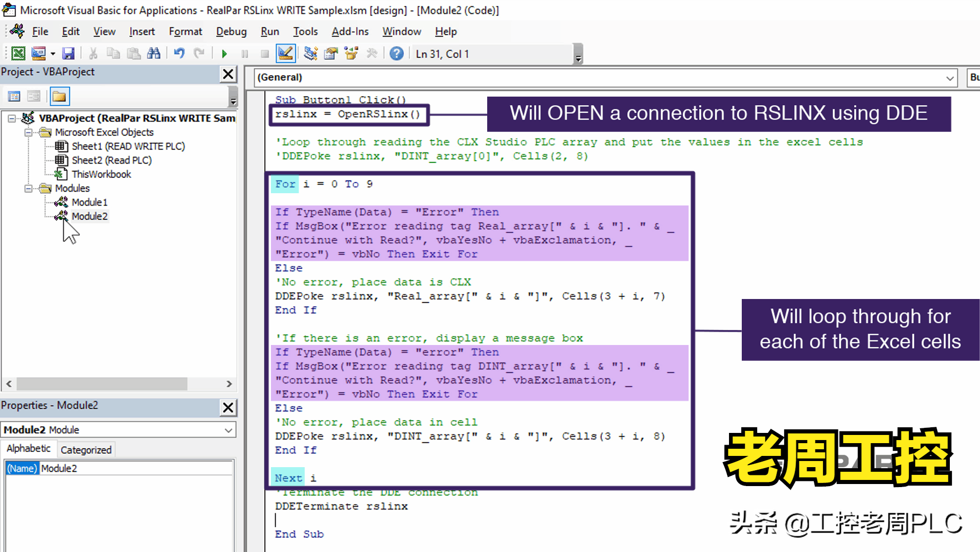Click the End Sub code line
The image size is (980, 552).
click(x=299, y=535)
